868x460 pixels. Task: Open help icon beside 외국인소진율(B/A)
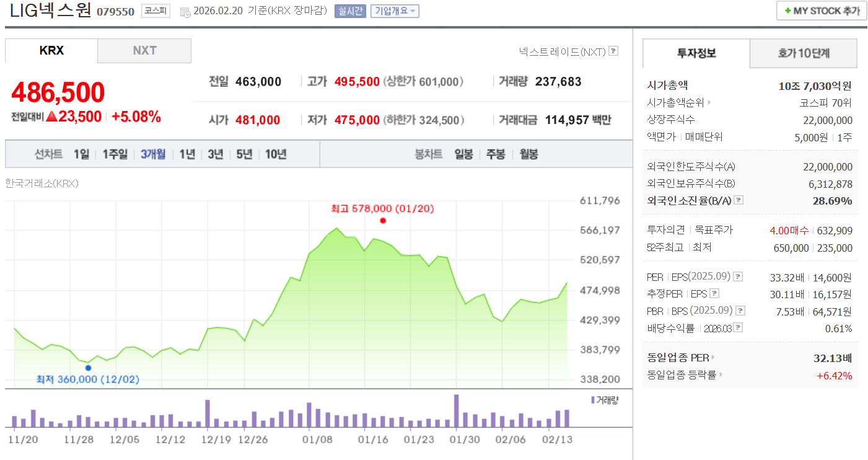point(739,200)
